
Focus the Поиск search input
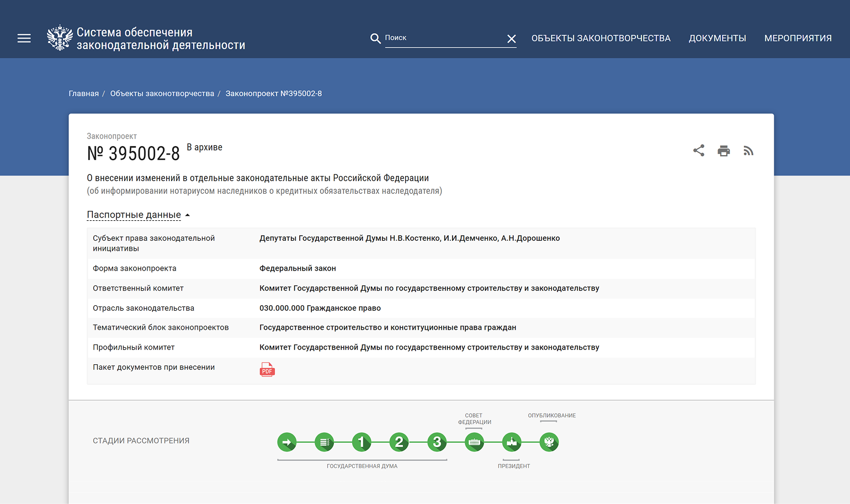(x=444, y=38)
